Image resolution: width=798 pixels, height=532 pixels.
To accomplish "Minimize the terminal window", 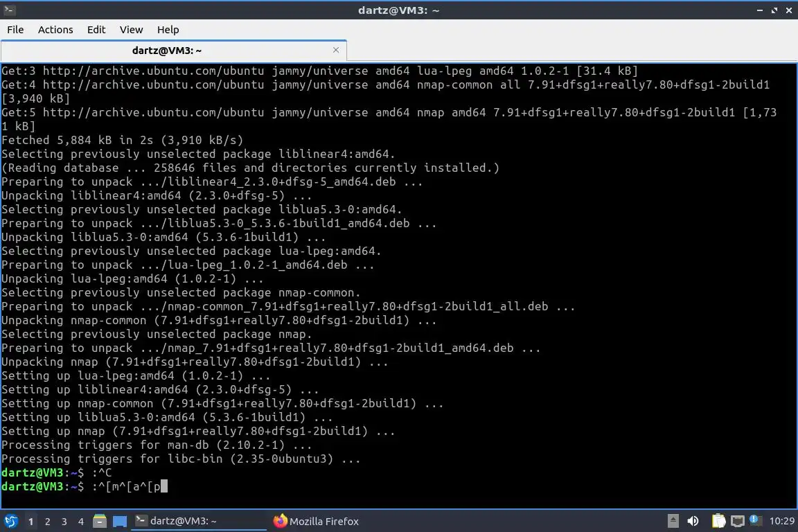I will pos(759,10).
